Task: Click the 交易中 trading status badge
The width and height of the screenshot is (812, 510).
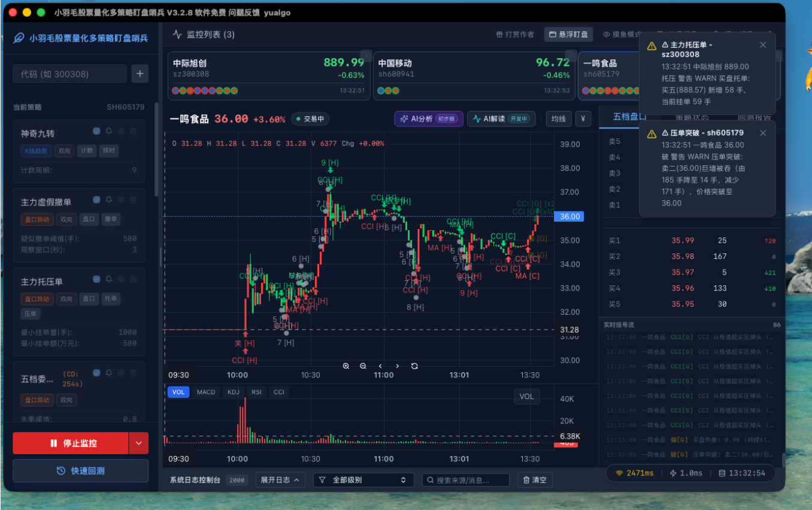Action: pyautogui.click(x=310, y=119)
